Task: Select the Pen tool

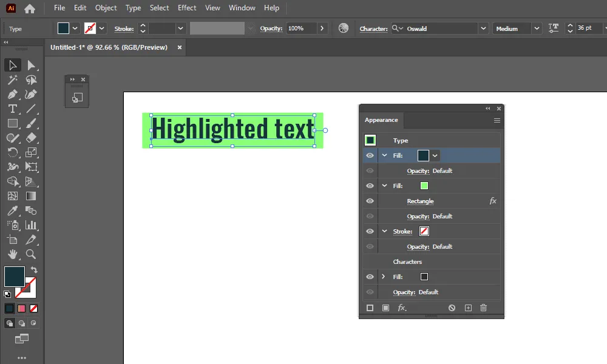Action: click(12, 95)
